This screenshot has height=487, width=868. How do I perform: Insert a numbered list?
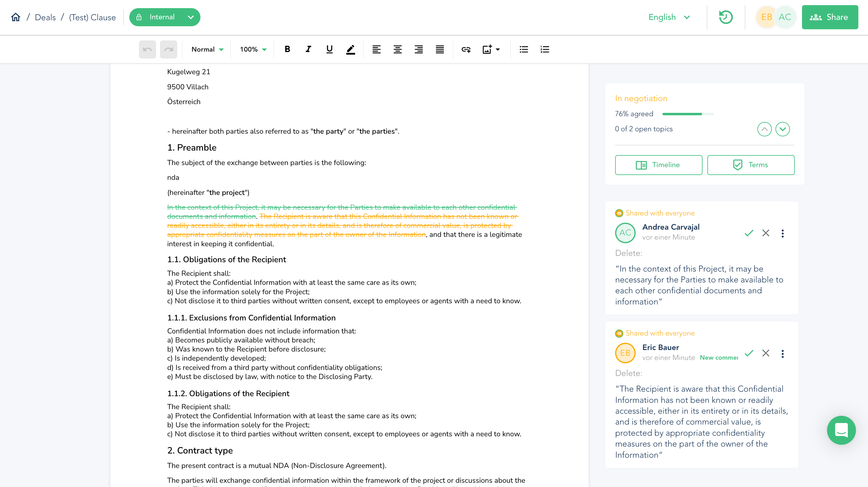tap(545, 49)
